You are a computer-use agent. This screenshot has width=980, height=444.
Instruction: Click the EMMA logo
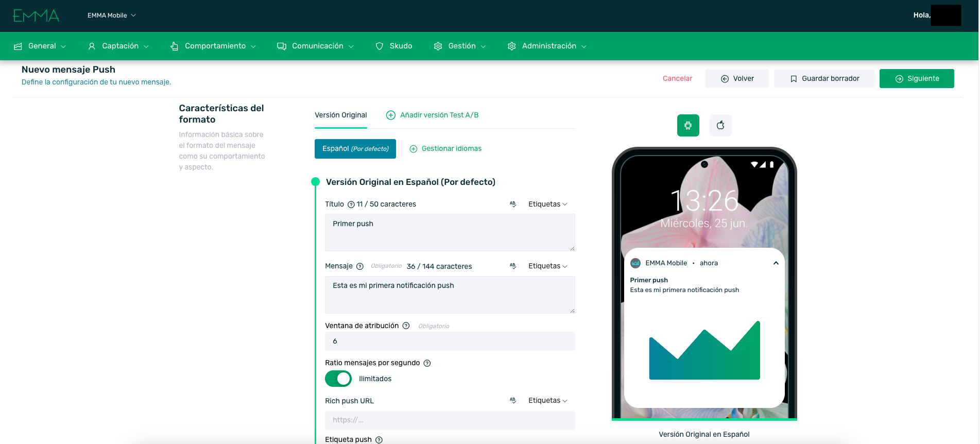(x=36, y=15)
